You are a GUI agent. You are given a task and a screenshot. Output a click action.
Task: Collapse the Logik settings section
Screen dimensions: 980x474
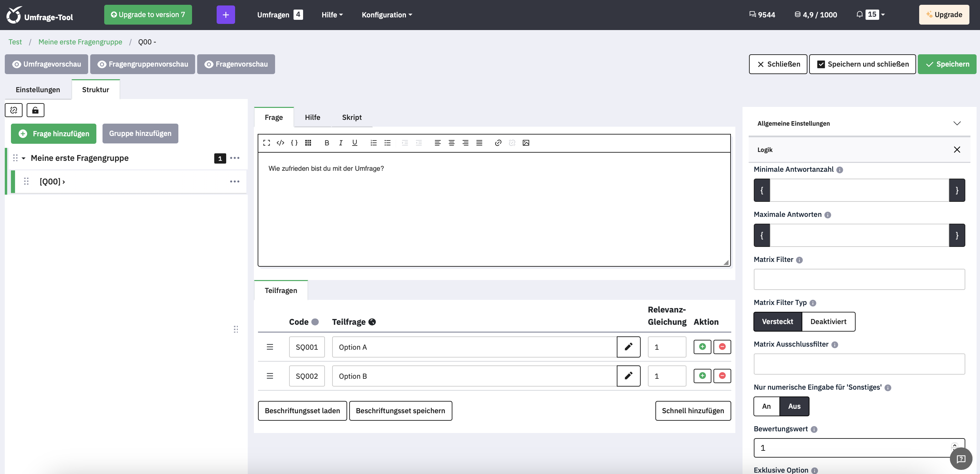point(957,150)
